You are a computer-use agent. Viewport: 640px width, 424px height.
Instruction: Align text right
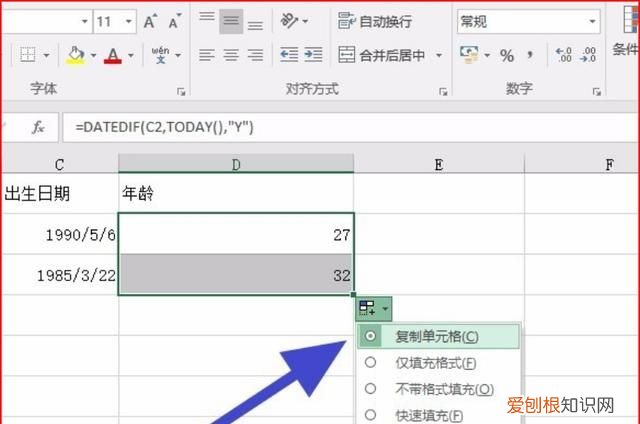pos(256,55)
